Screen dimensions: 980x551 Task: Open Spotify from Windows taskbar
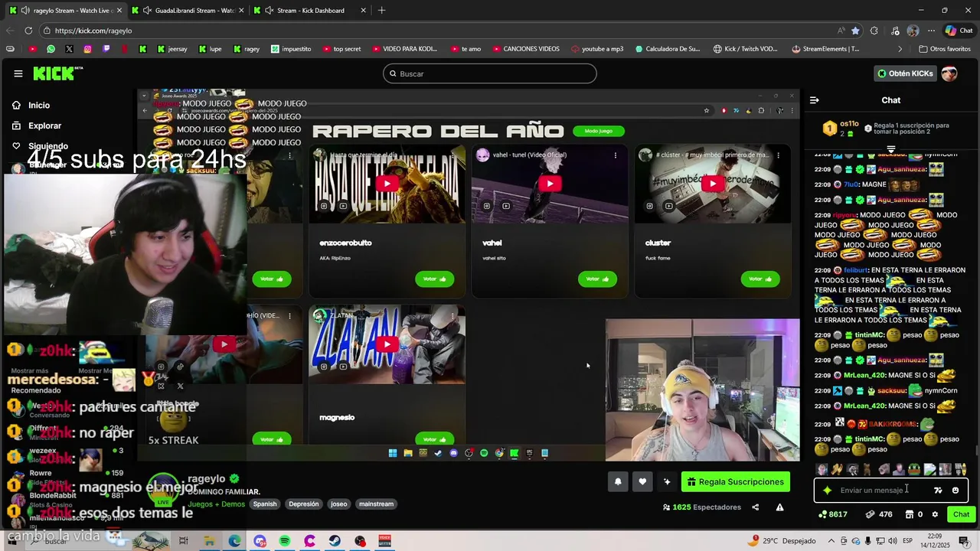tap(285, 541)
